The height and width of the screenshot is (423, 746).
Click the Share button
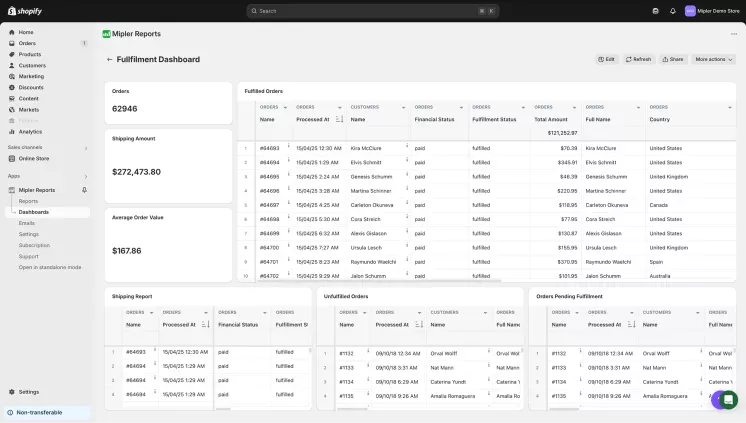(673, 59)
